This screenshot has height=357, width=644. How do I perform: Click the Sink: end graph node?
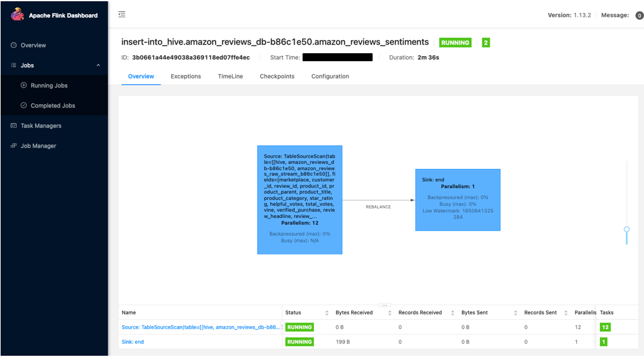pyautogui.click(x=458, y=200)
